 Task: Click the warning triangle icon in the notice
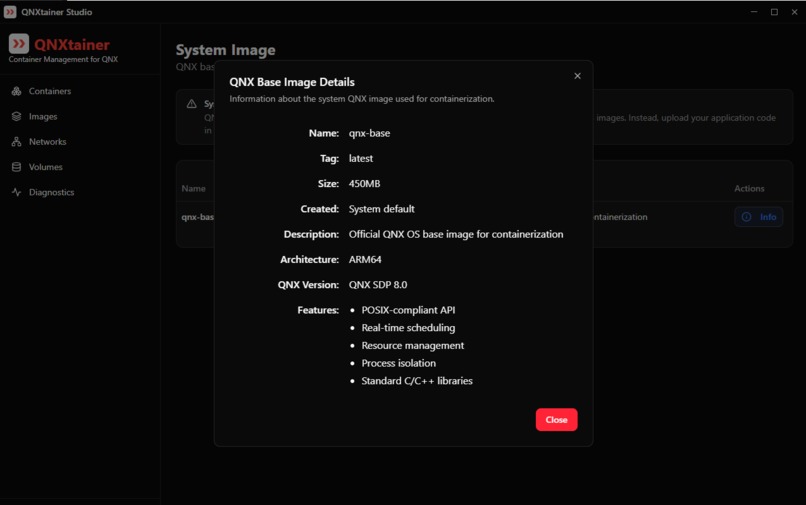[192, 104]
